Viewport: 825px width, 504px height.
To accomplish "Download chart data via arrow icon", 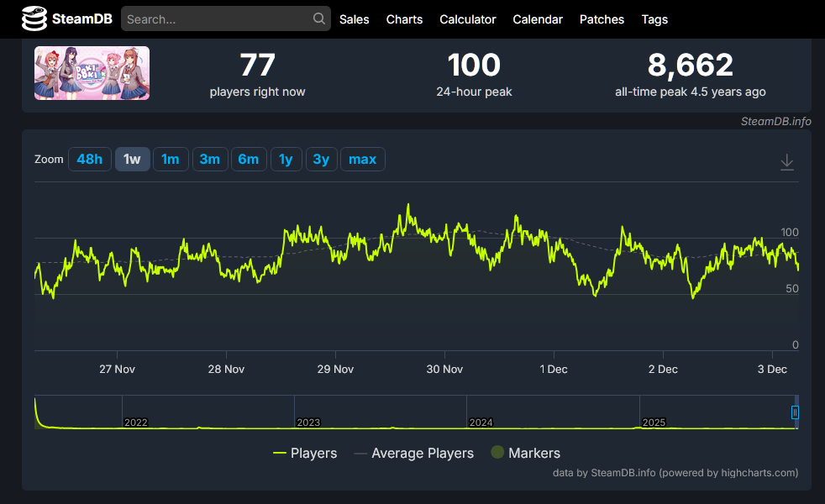I will click(x=786, y=162).
